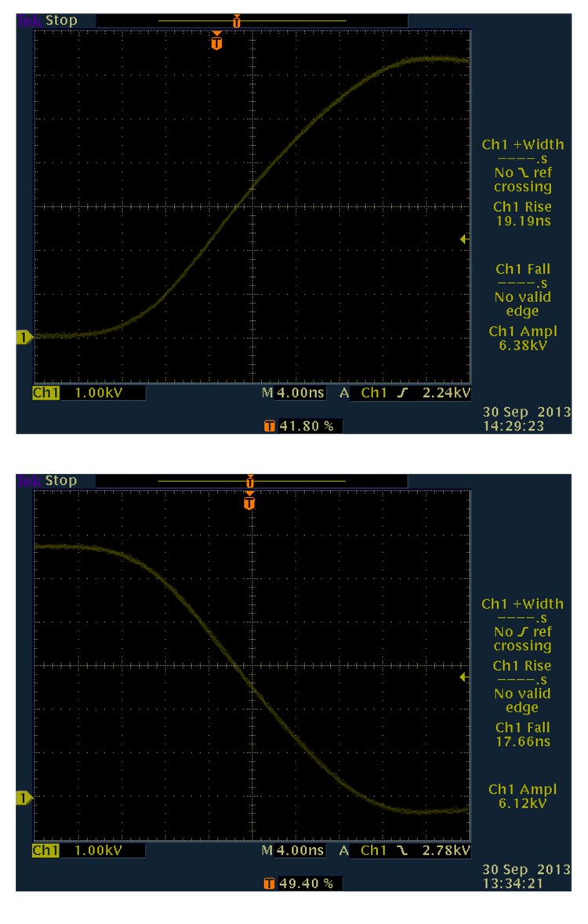
Task: Click the trigger level arrow beside the falling waveform
Action: coord(464,676)
